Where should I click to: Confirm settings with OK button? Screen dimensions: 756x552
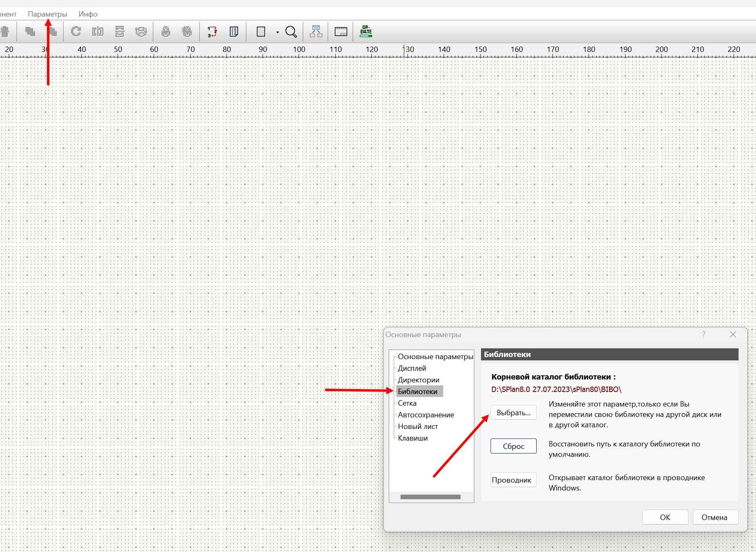click(x=665, y=517)
